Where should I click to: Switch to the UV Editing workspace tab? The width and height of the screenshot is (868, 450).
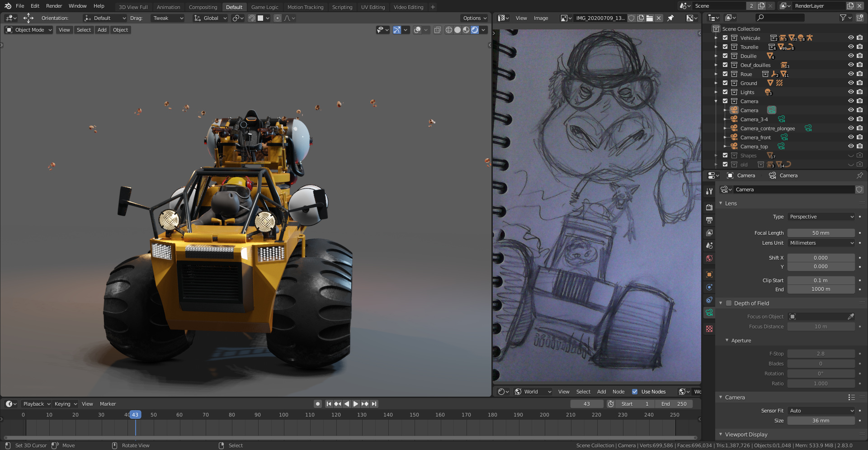click(x=373, y=7)
